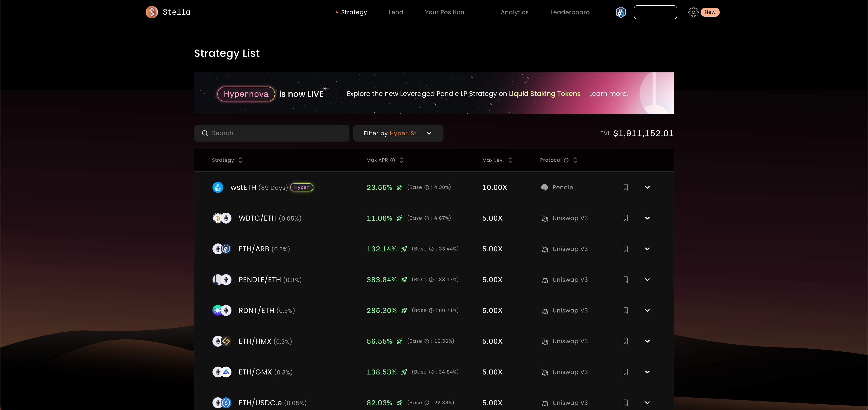868x410 pixels.
Task: Click the Max APR info icon
Action: point(393,160)
